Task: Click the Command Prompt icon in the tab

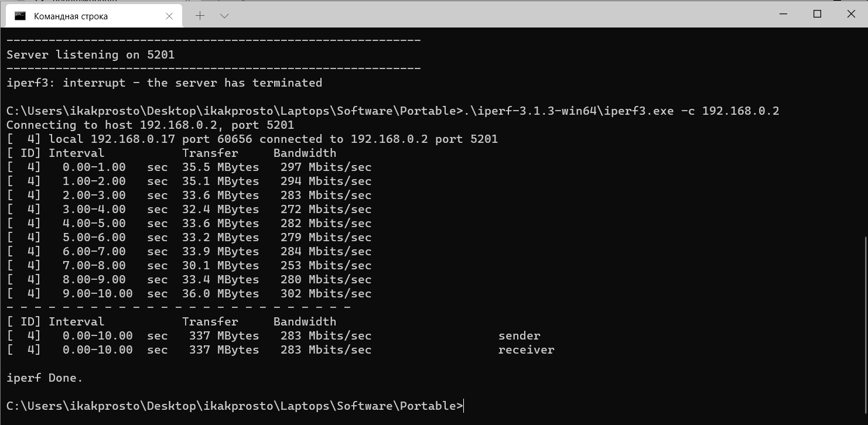Action: (20, 16)
